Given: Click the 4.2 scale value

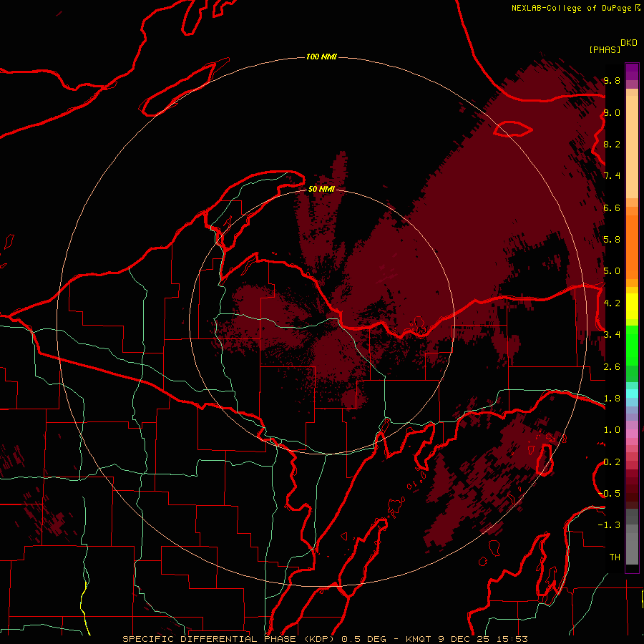Looking at the screenshot, I should click(612, 303).
